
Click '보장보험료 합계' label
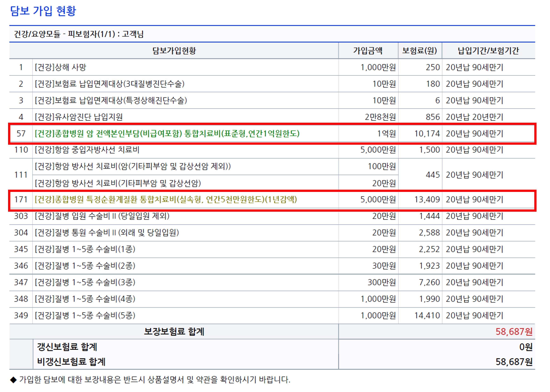tap(174, 332)
